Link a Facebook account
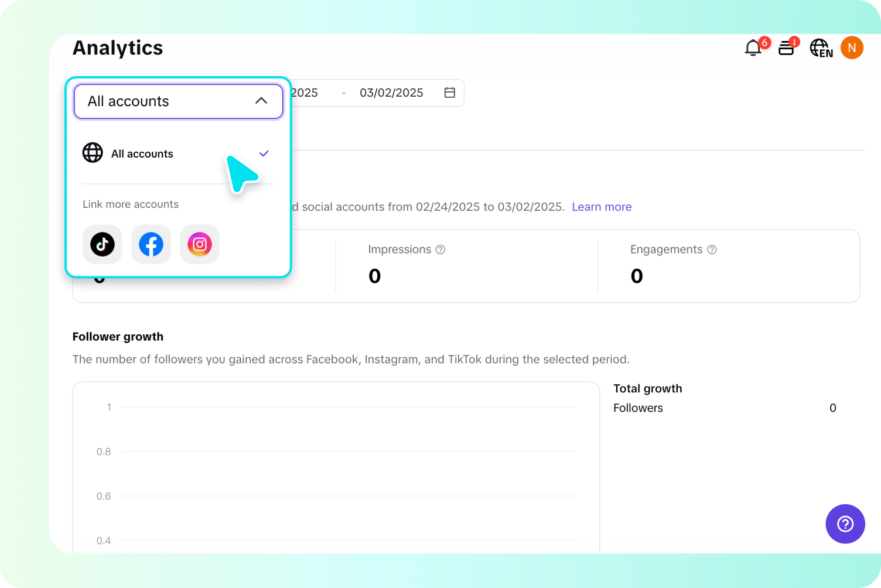 tap(151, 244)
